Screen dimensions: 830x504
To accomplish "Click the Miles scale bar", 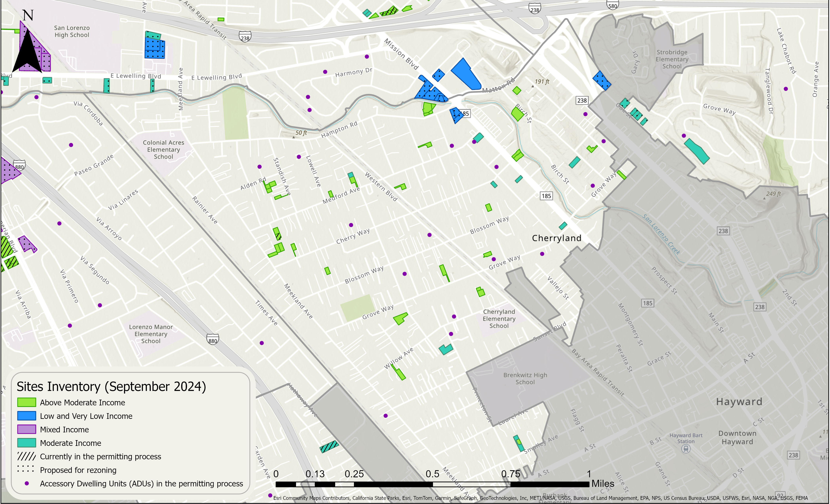I will (x=433, y=484).
